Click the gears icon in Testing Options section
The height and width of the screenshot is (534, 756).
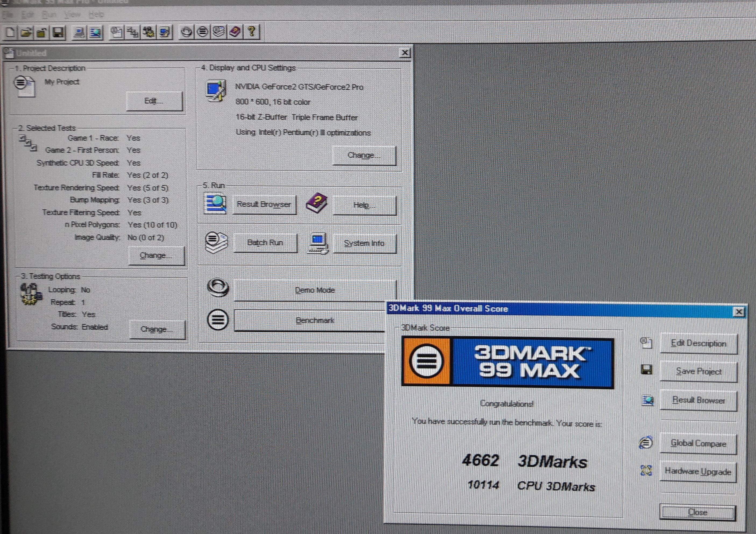(x=31, y=294)
